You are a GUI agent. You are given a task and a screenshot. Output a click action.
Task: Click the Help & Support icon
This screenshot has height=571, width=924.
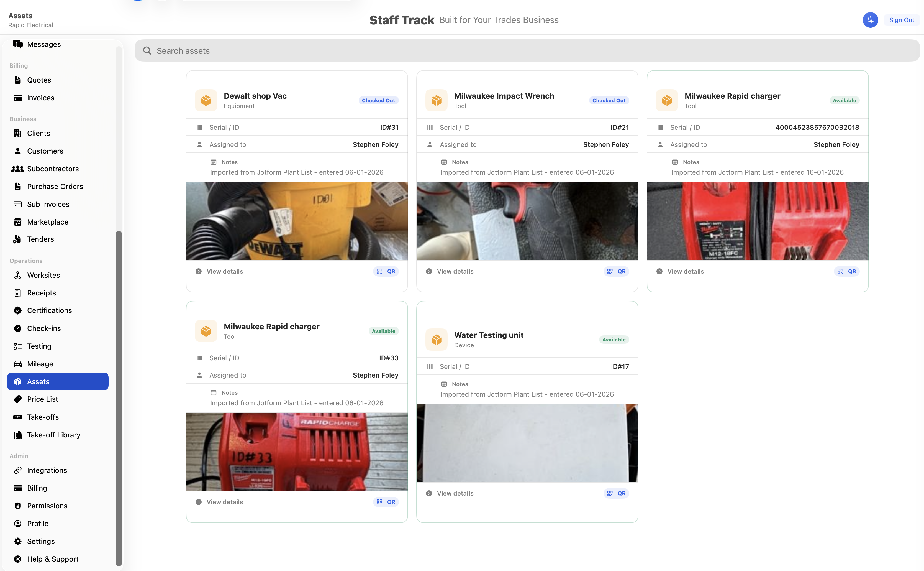point(17,559)
